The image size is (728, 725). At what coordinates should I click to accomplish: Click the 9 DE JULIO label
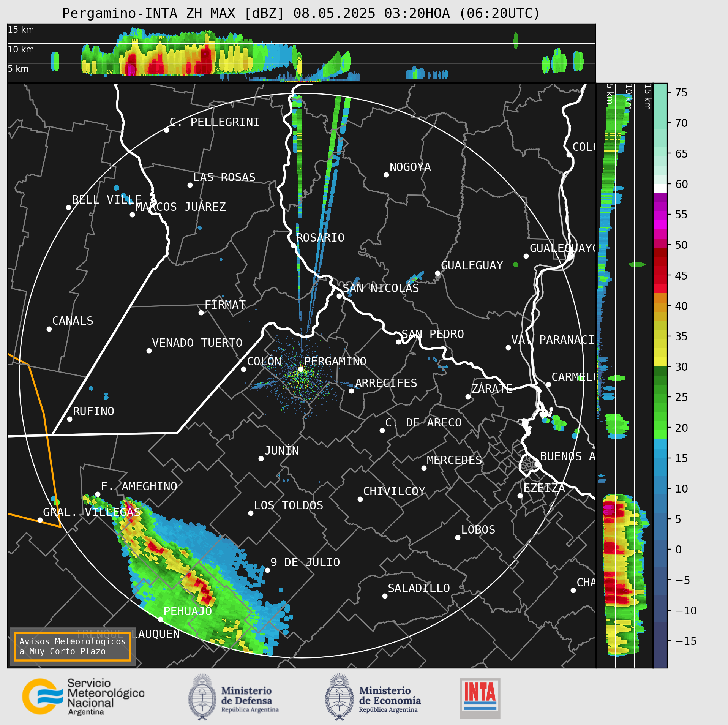[x=305, y=562]
